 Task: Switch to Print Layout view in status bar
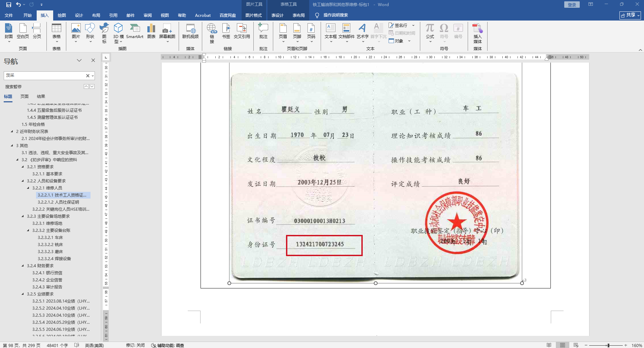click(x=563, y=345)
